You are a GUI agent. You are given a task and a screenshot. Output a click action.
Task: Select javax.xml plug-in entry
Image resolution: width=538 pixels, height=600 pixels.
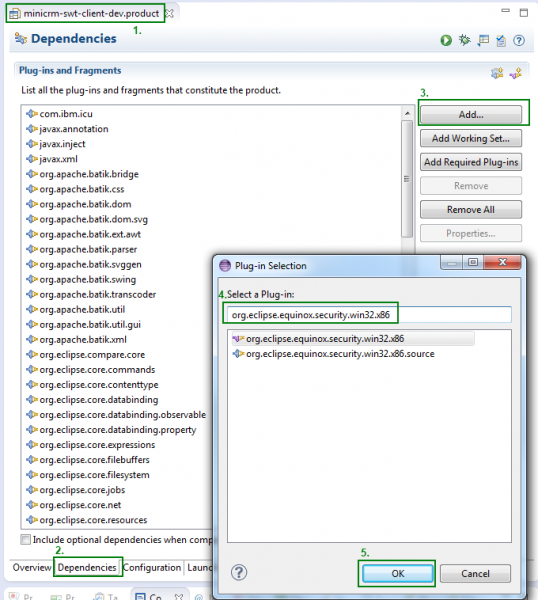coord(52,159)
